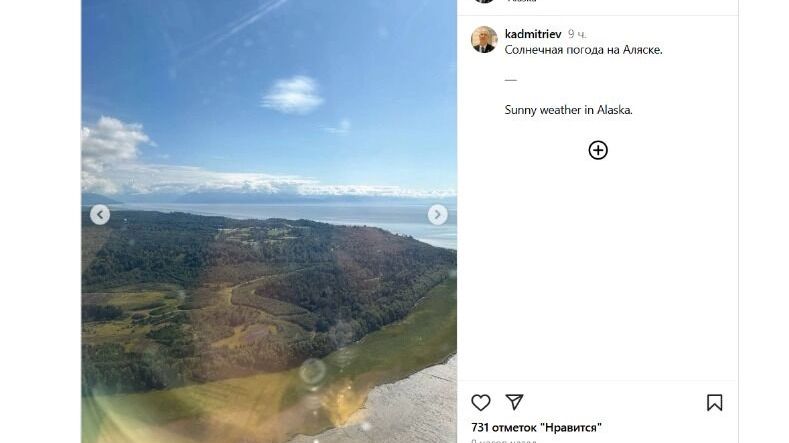The width and height of the screenshot is (789, 443).
Task: Open the Alaska coastline aerial photo
Action: click(x=269, y=222)
